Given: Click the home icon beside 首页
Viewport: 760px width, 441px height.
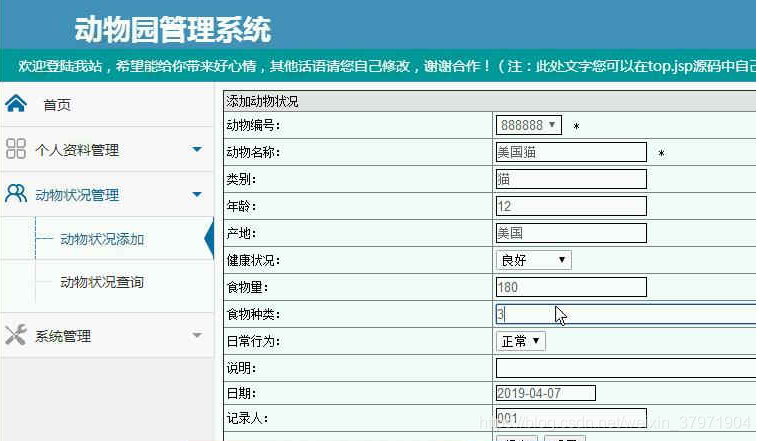Looking at the screenshot, I should coord(16,103).
